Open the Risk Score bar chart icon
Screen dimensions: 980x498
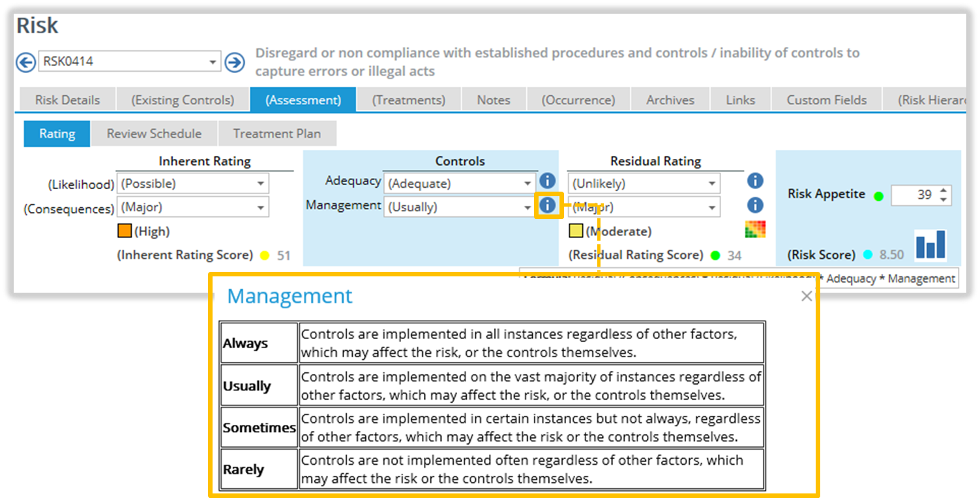pyautogui.click(x=930, y=244)
